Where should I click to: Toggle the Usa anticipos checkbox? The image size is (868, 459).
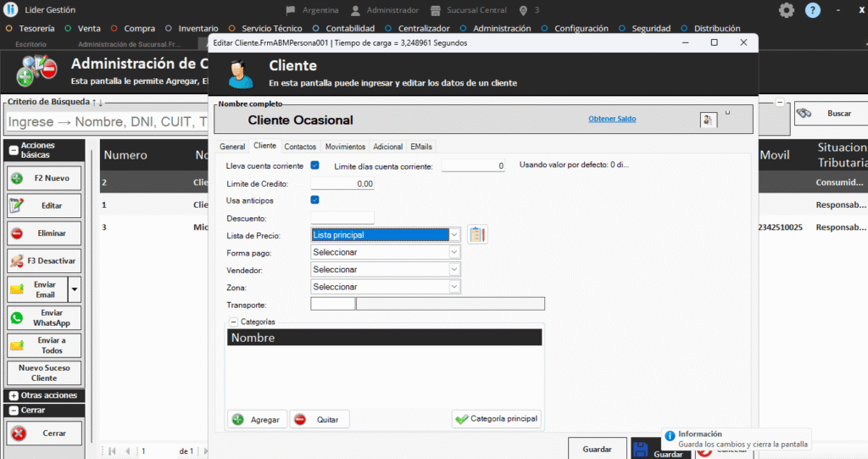point(315,200)
